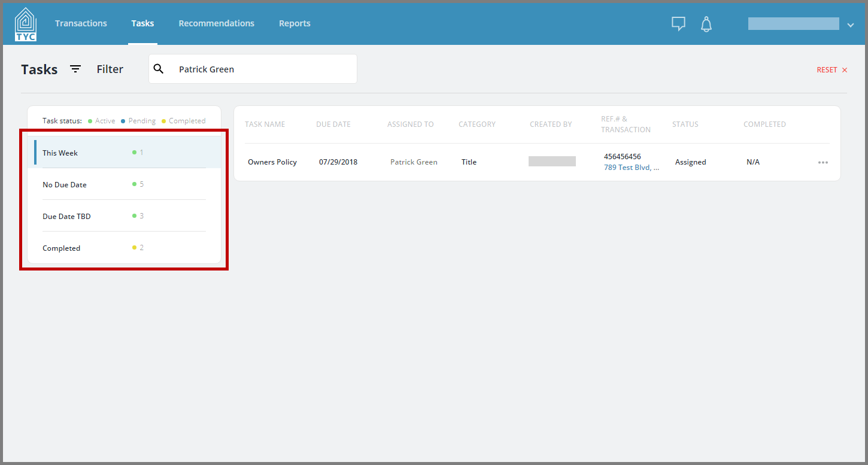Screen dimensions: 868x465
Task: Click the Filter button
Action: pos(110,69)
